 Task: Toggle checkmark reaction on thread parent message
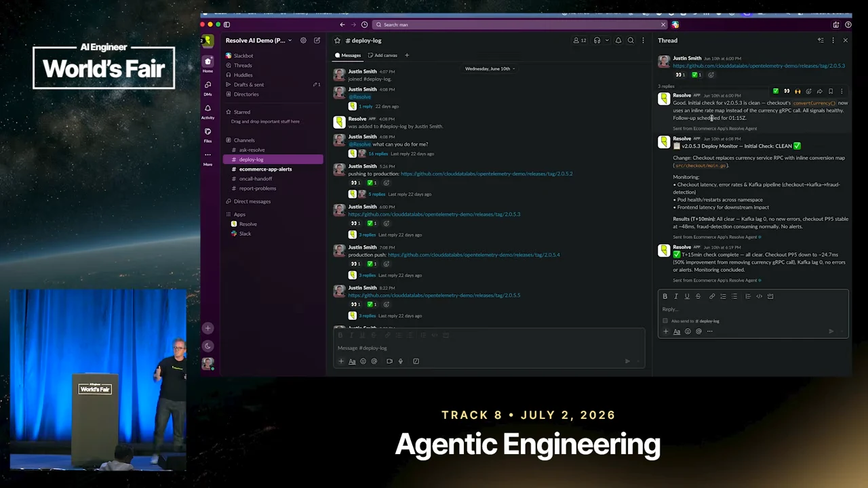coord(696,75)
